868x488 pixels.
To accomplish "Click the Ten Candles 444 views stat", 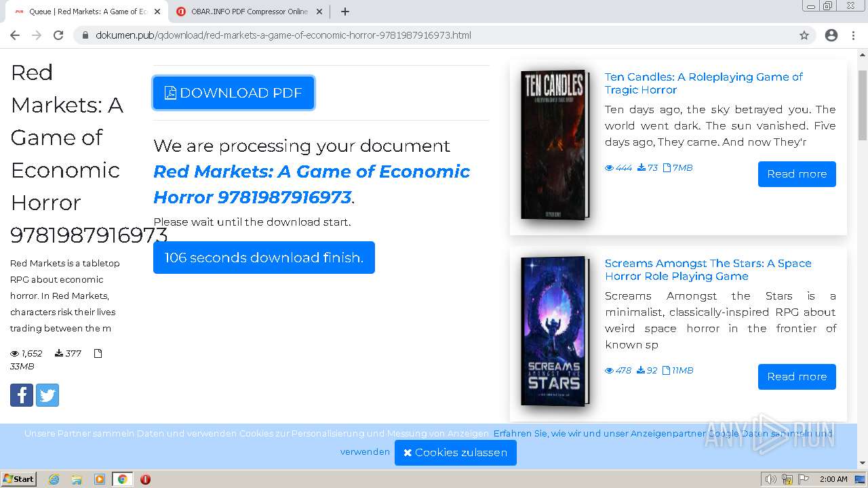I will coord(618,167).
